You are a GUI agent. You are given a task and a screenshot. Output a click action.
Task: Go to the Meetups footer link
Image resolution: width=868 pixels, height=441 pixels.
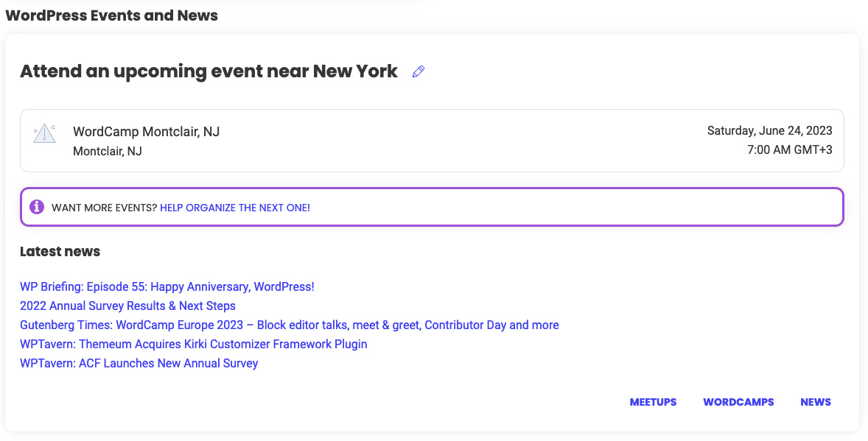(654, 402)
